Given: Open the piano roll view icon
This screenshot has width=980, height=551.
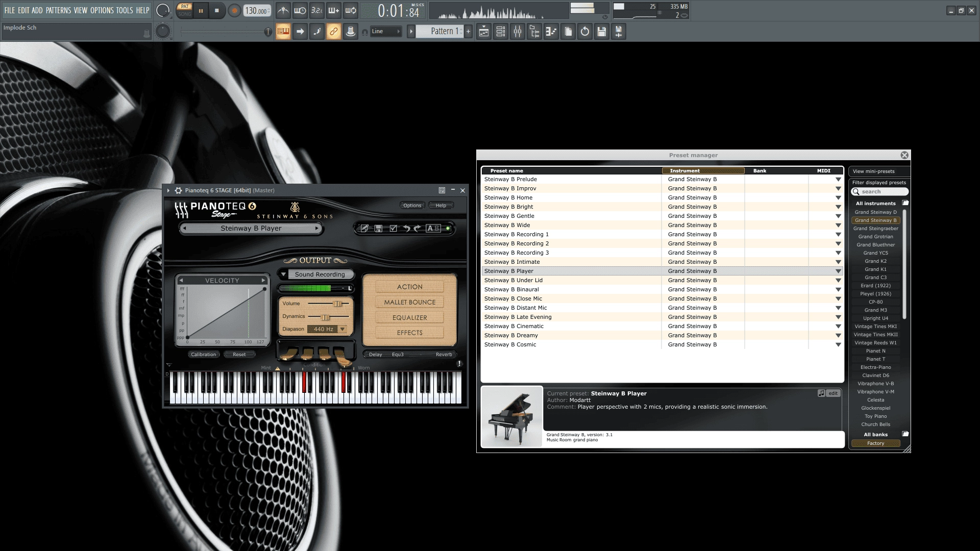Looking at the screenshot, I should pos(551,32).
